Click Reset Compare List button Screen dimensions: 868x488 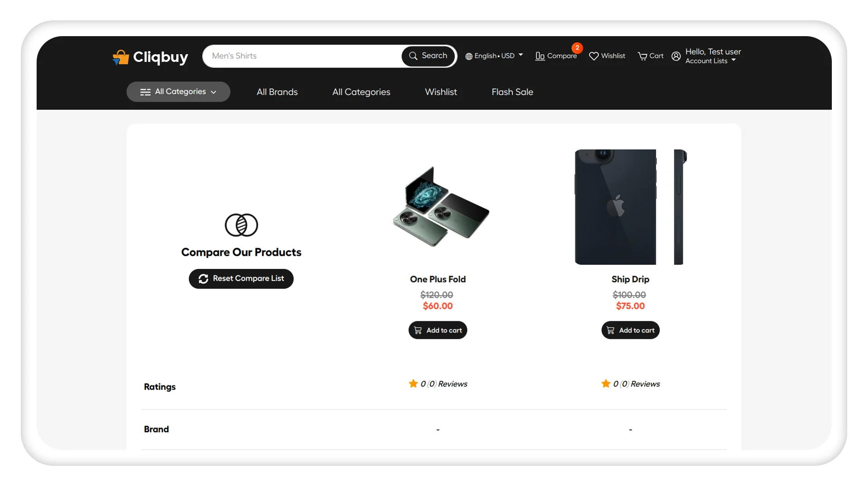[241, 278]
